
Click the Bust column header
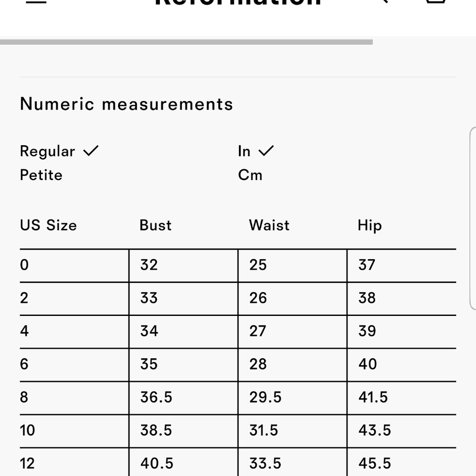click(x=156, y=225)
